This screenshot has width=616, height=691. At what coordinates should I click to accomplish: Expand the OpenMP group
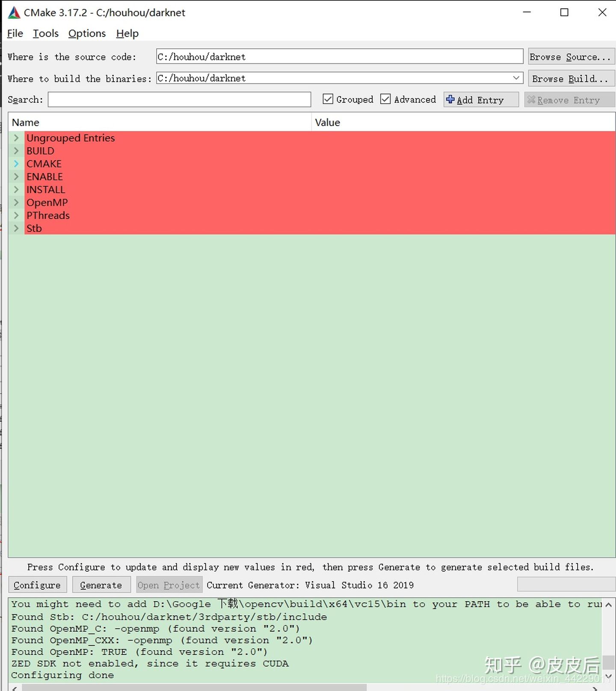point(16,202)
